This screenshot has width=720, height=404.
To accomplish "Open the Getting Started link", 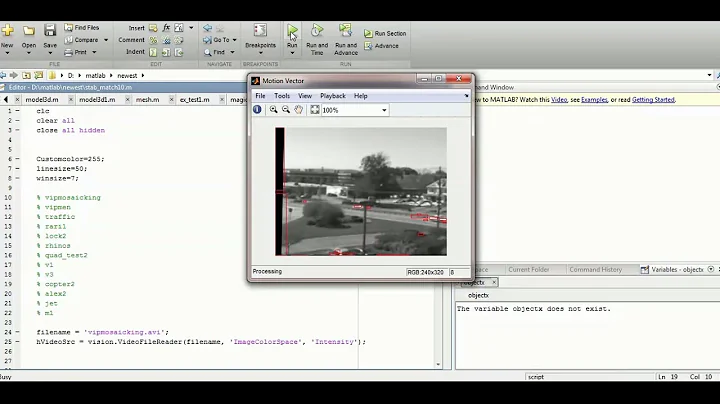I will [x=653, y=100].
